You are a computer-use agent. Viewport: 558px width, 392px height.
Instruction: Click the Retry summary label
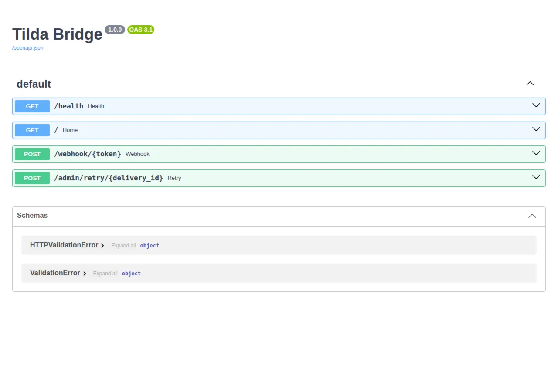174,178
